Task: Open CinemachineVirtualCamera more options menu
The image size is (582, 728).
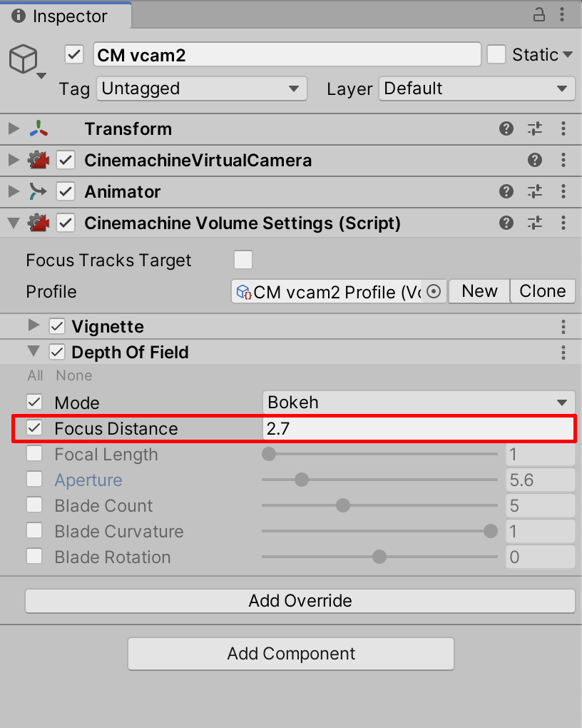Action: pyautogui.click(x=563, y=161)
